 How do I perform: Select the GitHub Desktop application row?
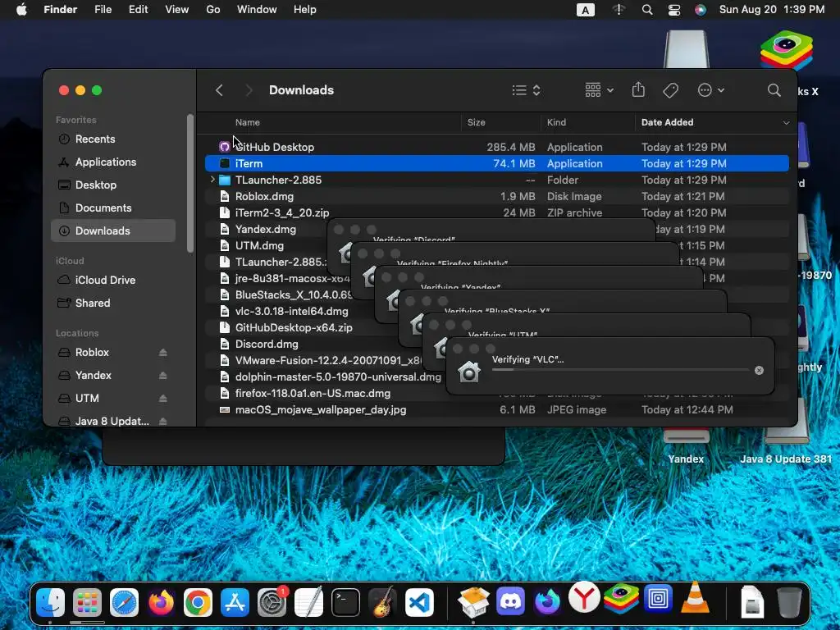[496, 147]
